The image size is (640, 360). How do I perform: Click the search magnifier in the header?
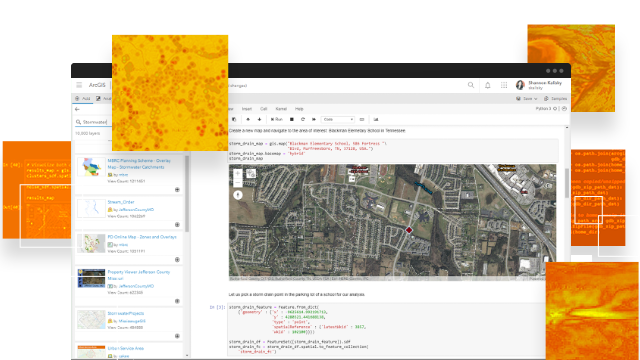[471, 85]
